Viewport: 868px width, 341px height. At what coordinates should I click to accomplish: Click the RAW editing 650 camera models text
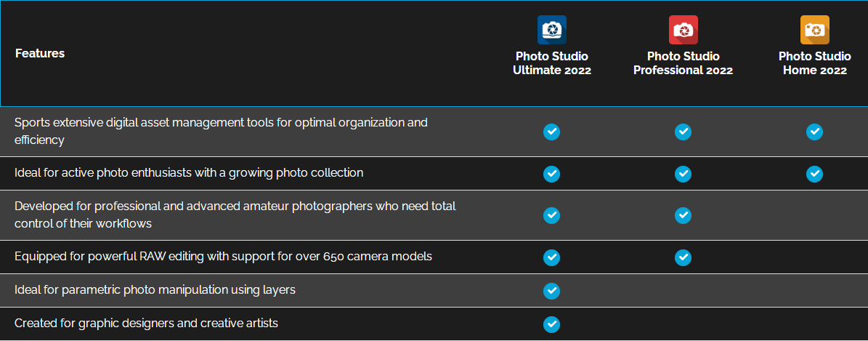coord(223,257)
